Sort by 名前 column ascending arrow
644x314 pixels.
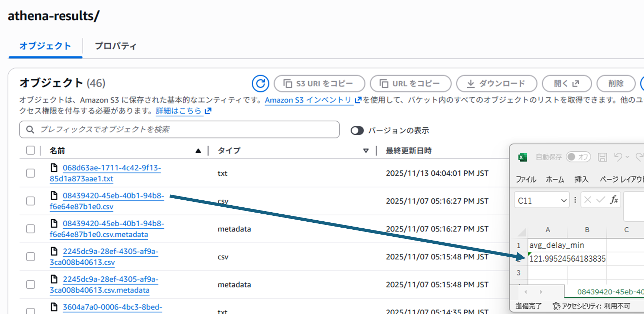point(198,151)
